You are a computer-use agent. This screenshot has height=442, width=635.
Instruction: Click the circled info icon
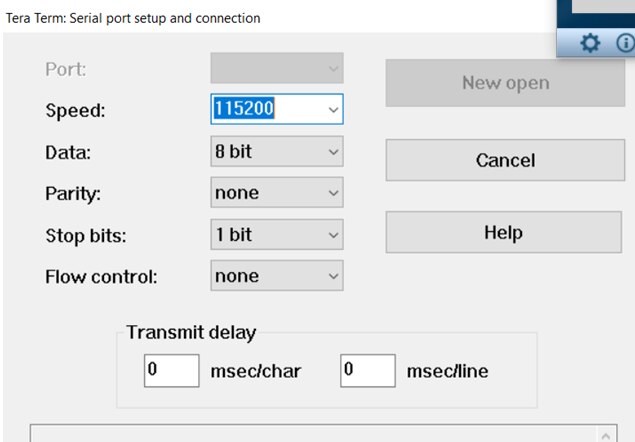point(625,43)
